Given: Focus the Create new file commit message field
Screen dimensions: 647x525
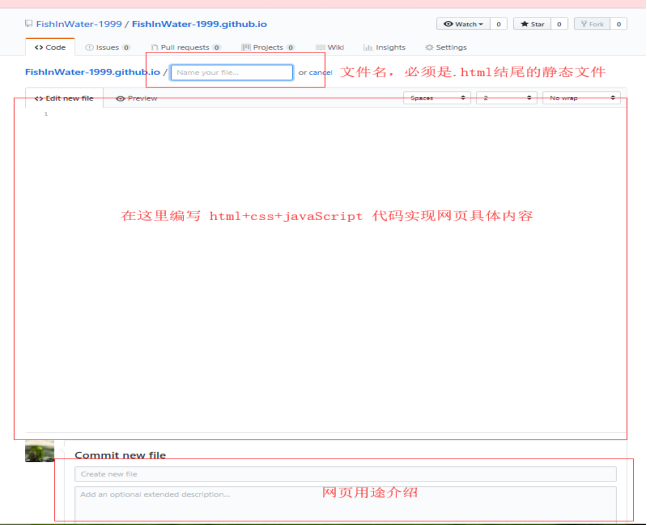Looking at the screenshot, I should click(x=346, y=474).
